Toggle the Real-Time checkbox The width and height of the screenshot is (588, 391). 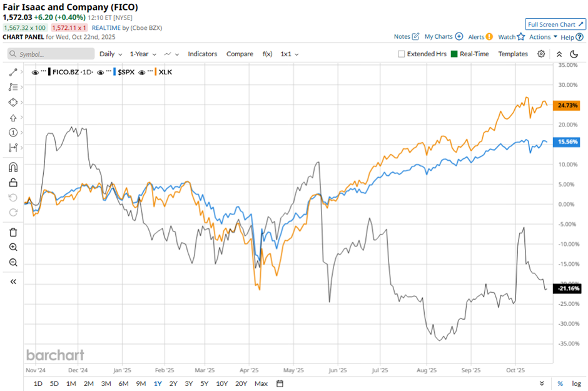pyautogui.click(x=455, y=54)
